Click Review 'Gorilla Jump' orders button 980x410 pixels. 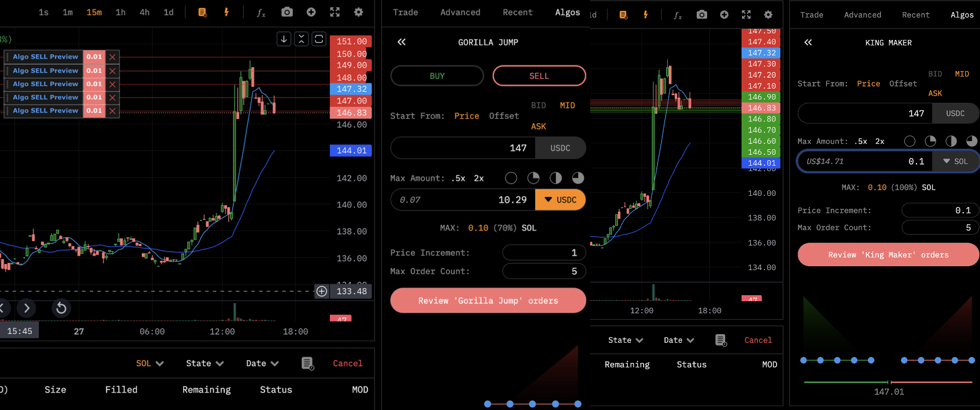tap(488, 301)
